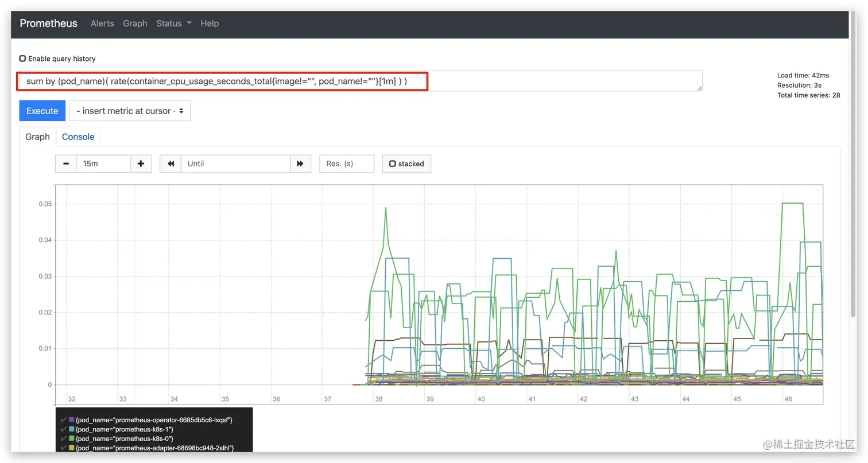Click the purple swatch for prometheus-operator series

pyautogui.click(x=72, y=420)
